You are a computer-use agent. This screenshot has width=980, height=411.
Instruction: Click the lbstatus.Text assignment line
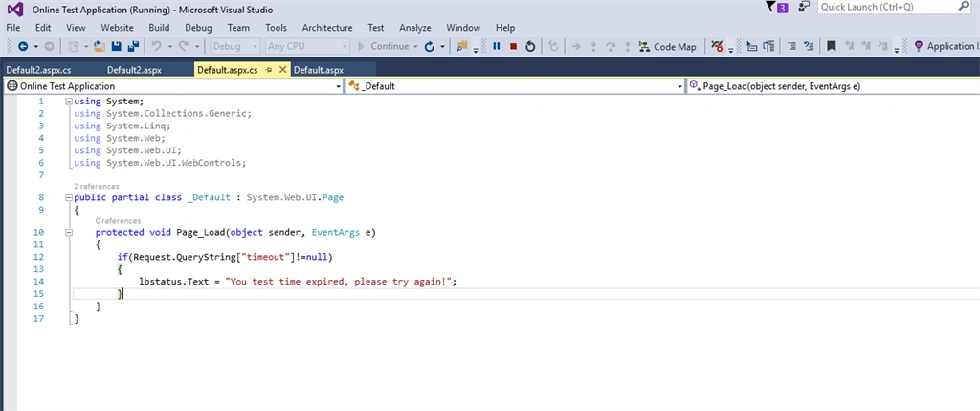[299, 282]
